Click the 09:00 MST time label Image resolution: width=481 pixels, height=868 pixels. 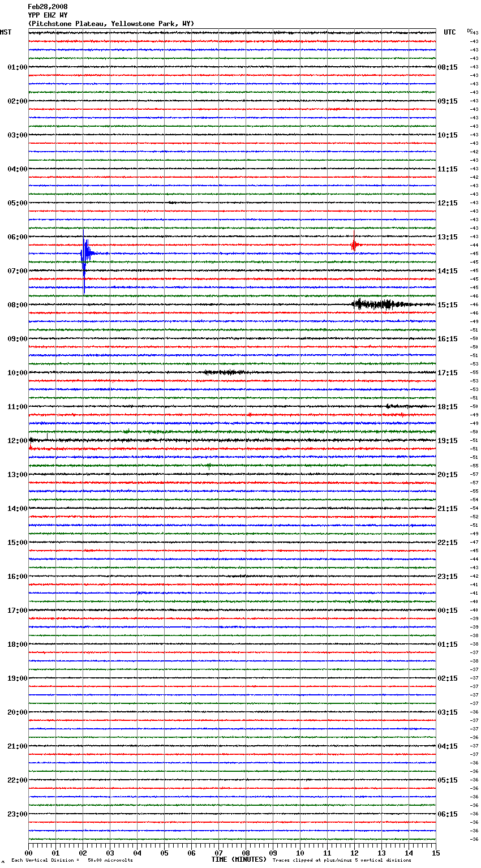(x=18, y=339)
